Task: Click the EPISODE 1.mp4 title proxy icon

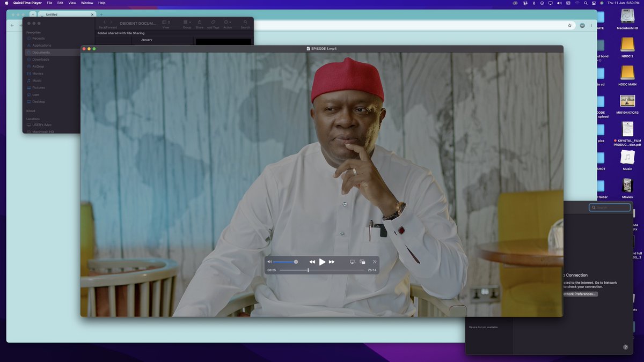Action: [x=309, y=49]
